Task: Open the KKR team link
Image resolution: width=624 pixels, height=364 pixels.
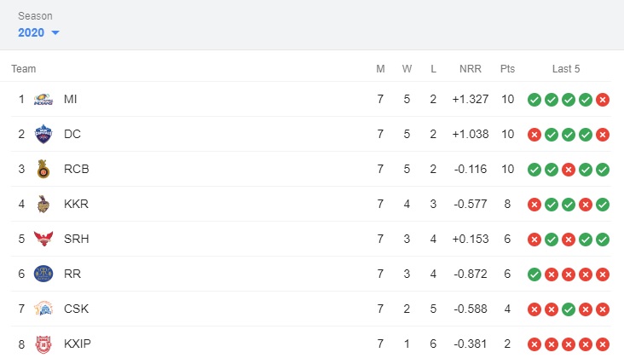Action: tap(76, 204)
